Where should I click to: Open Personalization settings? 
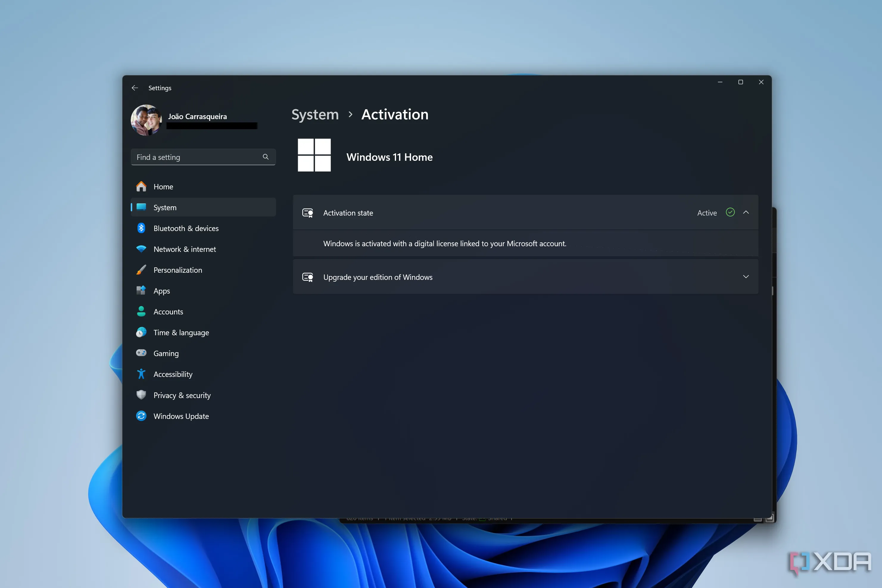coord(203,270)
